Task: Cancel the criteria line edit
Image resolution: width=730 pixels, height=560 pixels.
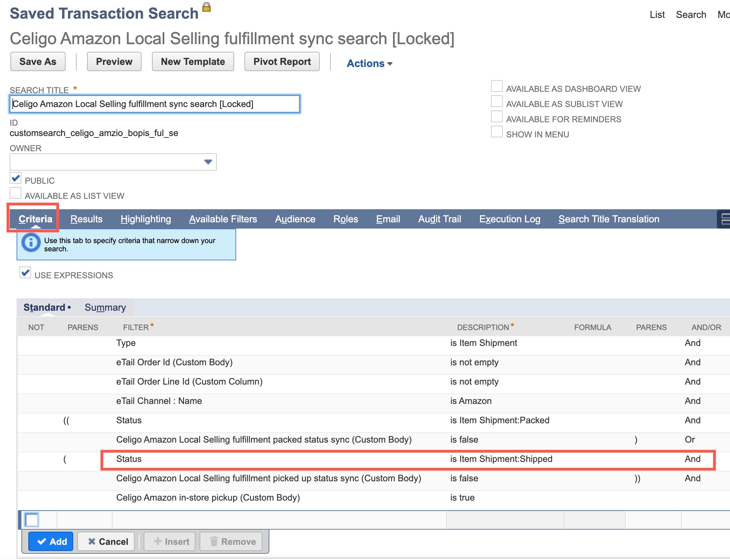Action: pyautogui.click(x=106, y=541)
